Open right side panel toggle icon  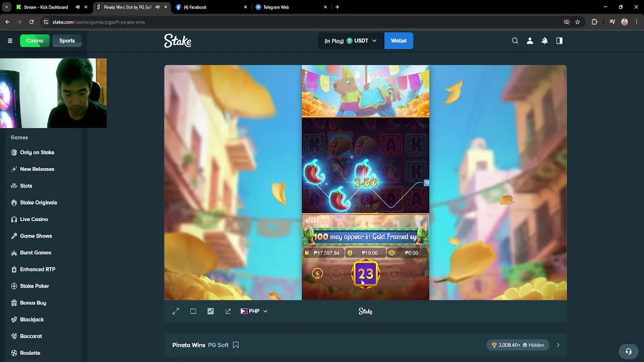(559, 41)
